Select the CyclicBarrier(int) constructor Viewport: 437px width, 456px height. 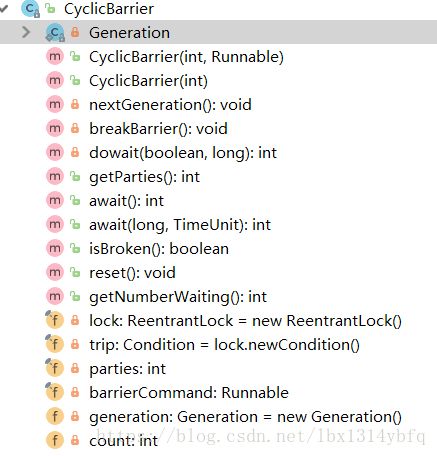pyautogui.click(x=148, y=81)
